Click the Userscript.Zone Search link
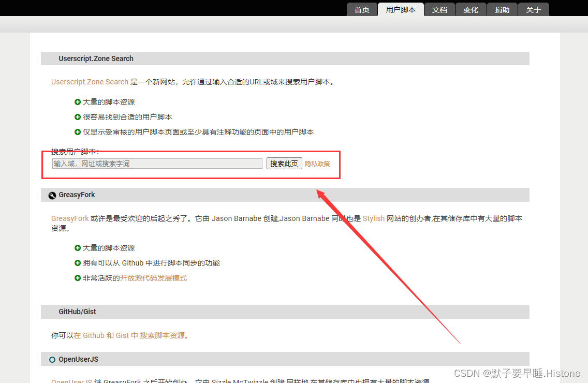588x383 pixels. pyautogui.click(x=90, y=82)
